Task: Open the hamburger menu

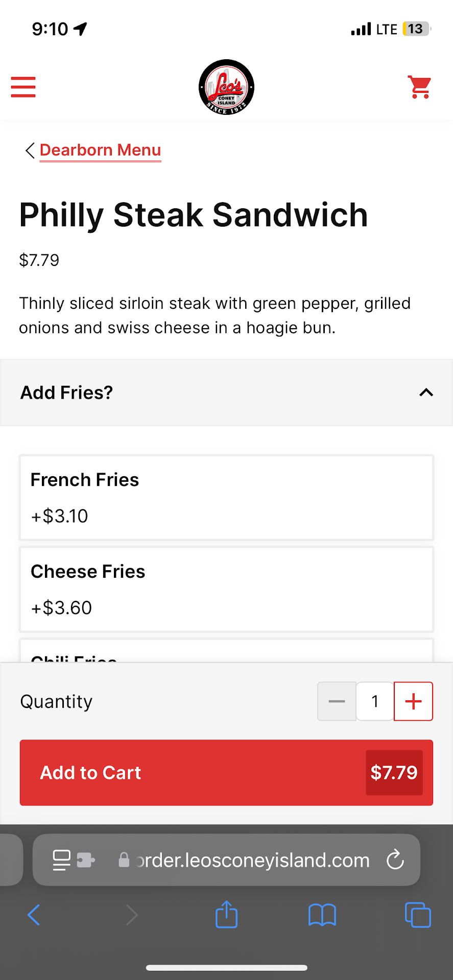Action: click(23, 87)
